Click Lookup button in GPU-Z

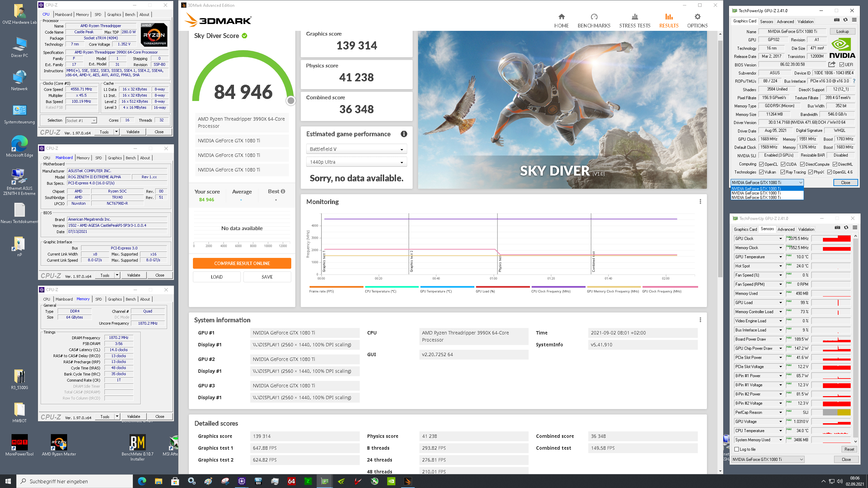pyautogui.click(x=843, y=32)
